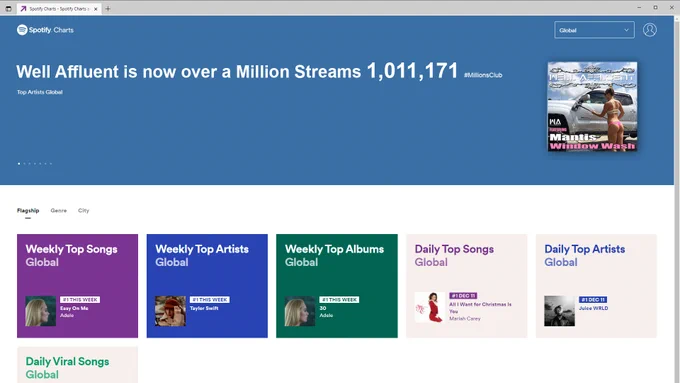Close the Spotify Charts browser tab

pyautogui.click(x=96, y=9)
